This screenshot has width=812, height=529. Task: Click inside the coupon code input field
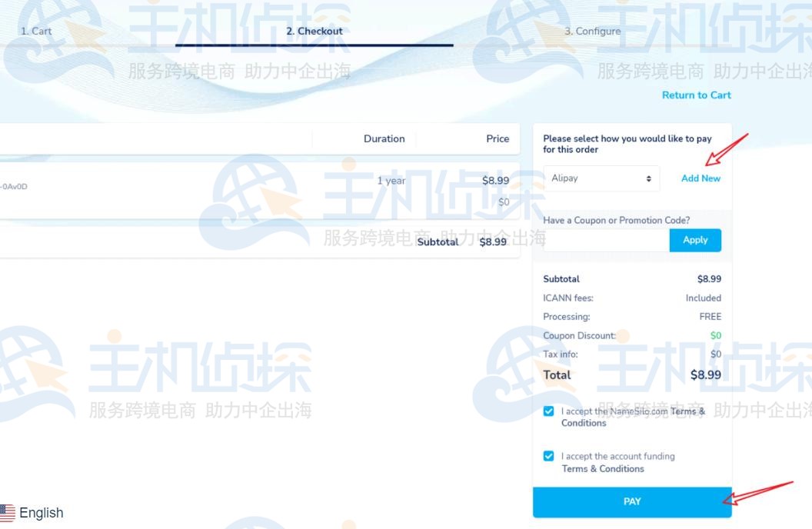click(604, 240)
